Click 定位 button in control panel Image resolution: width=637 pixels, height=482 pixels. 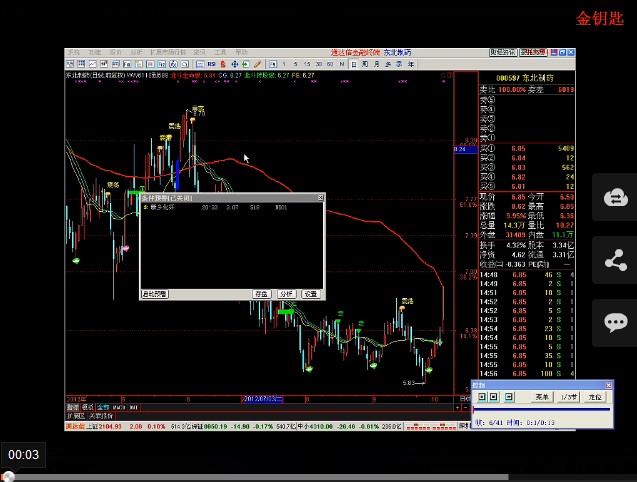pos(595,397)
